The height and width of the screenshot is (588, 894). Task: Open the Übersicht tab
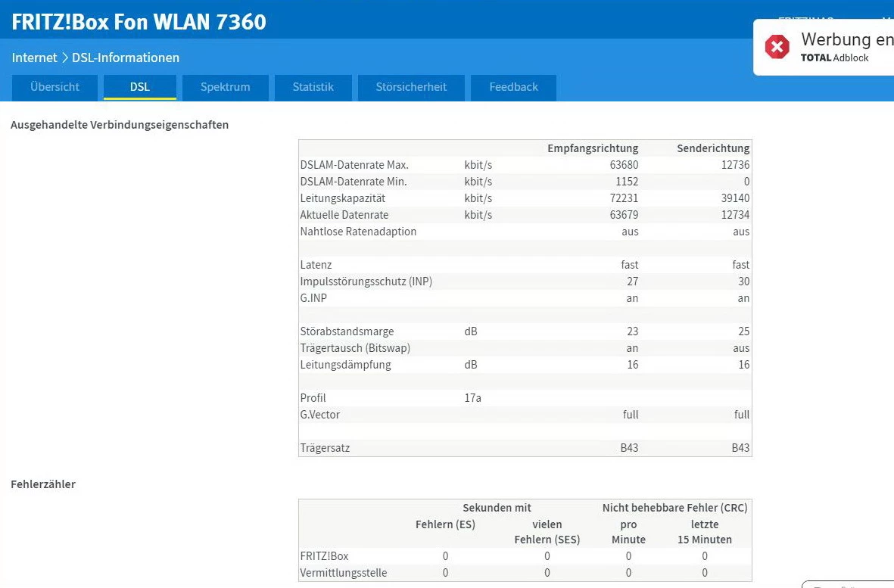pos(55,87)
